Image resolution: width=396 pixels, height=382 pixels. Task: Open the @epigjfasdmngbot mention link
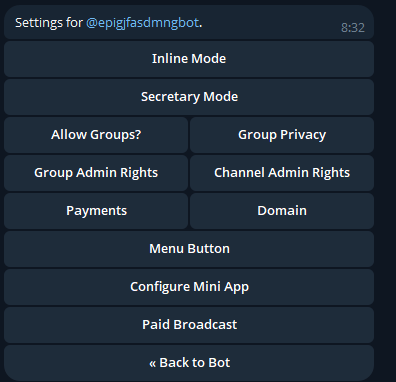[x=143, y=23]
